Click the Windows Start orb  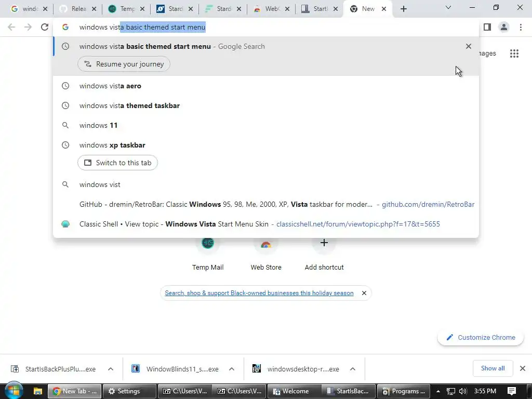[14, 391]
